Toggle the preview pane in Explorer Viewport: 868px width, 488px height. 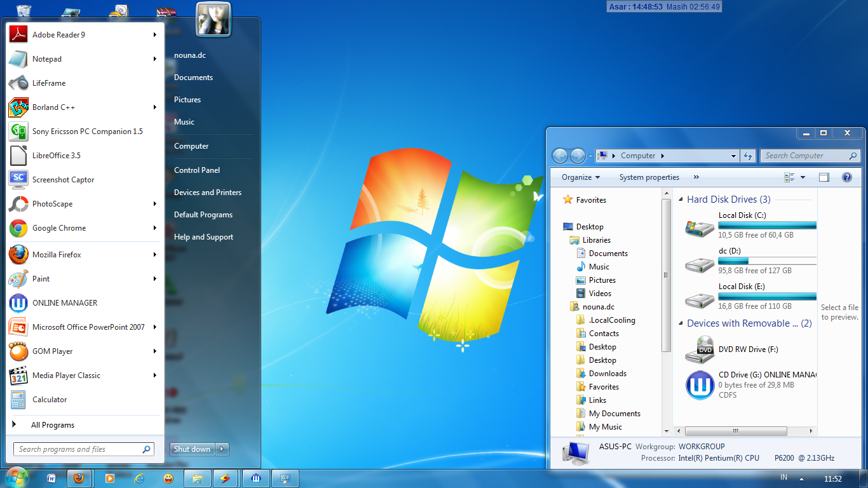(x=824, y=177)
